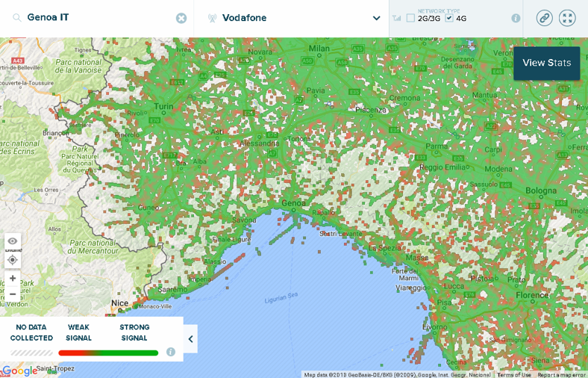Click the A43 highway shield
The width and height of the screenshot is (588, 378).
(x=18, y=61)
